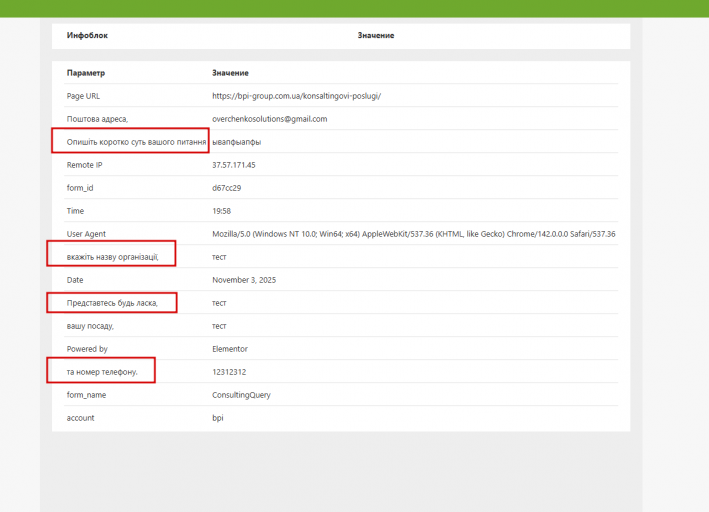Select 'тест' value in вашу посаду row
The width and height of the screenshot is (709, 512).
pos(219,326)
